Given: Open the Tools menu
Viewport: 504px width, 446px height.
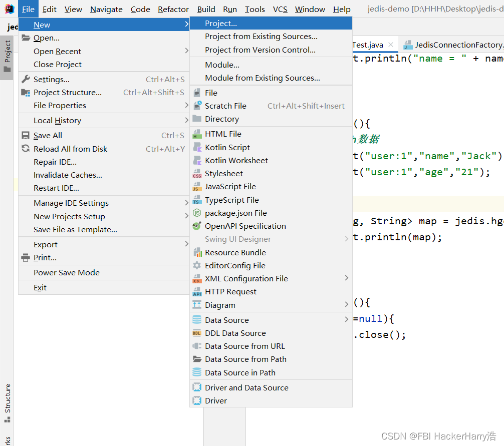Looking at the screenshot, I should [255, 10].
